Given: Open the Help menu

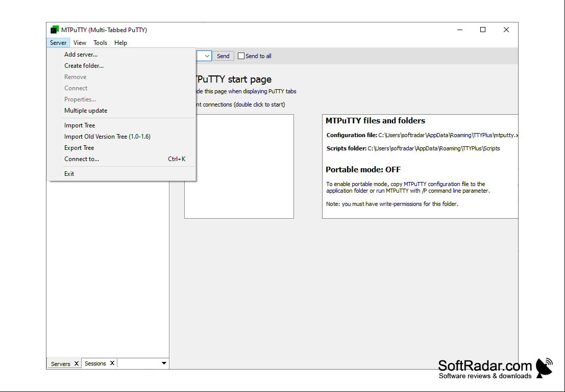Looking at the screenshot, I should click(x=121, y=42).
